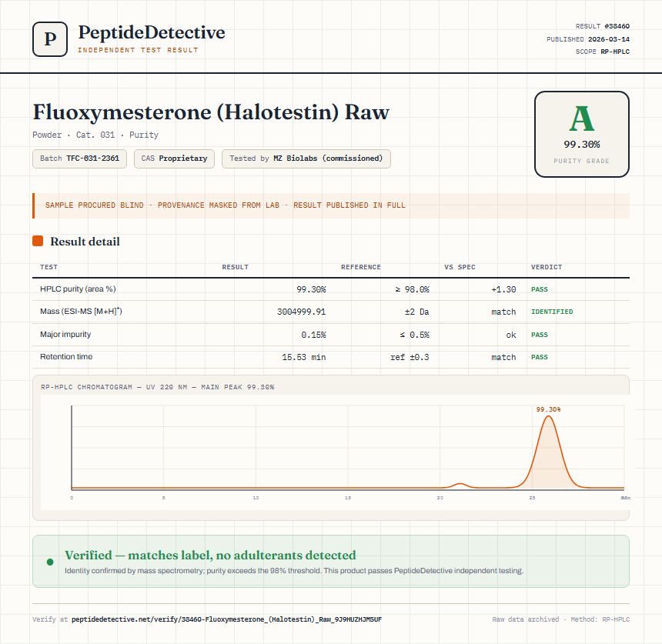Viewport: 662px width, 644px height.
Task: Click the SAMPLE PROCURED BLIND notice banner
Action: tap(331, 205)
